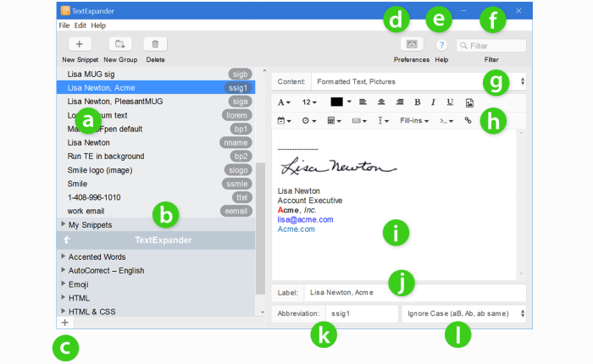Open the nested snippet >_ dropdown

[x=446, y=120]
